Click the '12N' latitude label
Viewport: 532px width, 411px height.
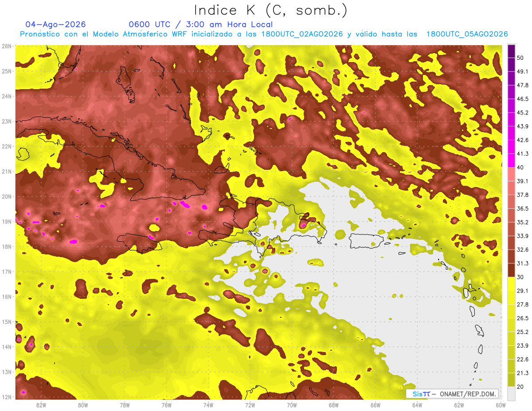coord(7,397)
